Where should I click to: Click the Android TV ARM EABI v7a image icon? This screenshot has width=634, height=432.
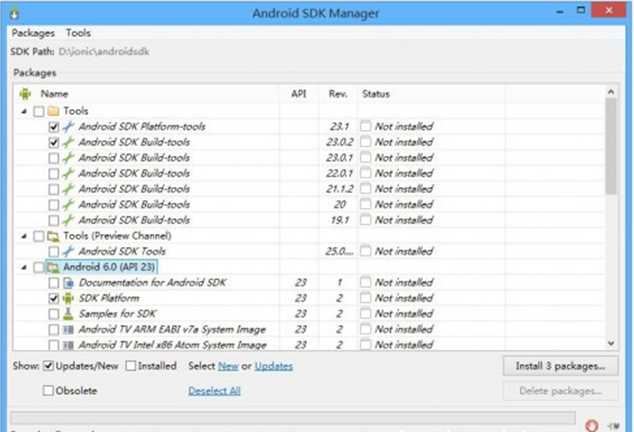(69, 330)
